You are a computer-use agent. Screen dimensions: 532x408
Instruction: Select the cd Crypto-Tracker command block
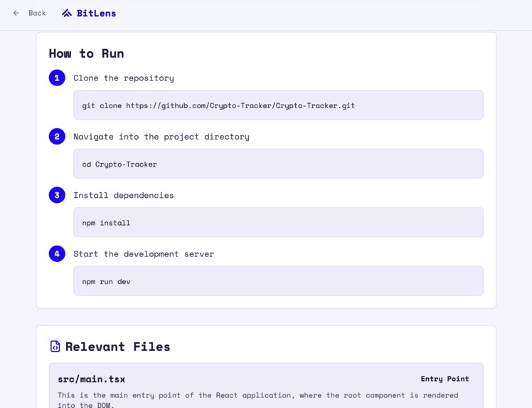[x=278, y=164]
